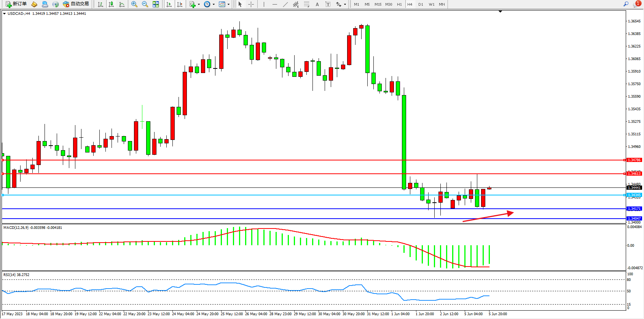
Task: Switch to the M15 timeframe
Action: [x=378, y=4]
